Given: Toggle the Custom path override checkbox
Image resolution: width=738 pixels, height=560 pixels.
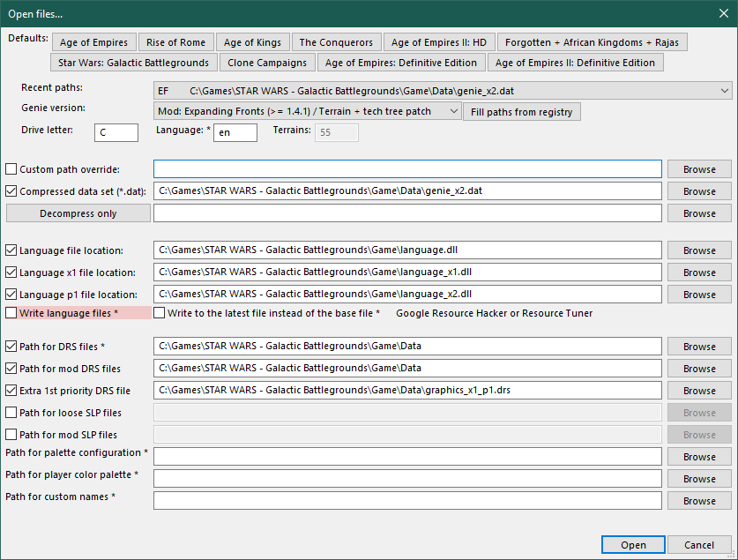Looking at the screenshot, I should tap(11, 169).
